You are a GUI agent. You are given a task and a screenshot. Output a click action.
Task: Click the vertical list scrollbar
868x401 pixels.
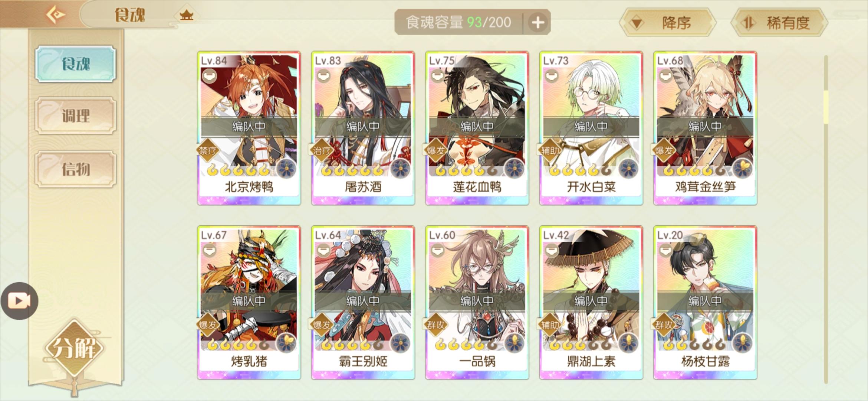tap(826, 219)
